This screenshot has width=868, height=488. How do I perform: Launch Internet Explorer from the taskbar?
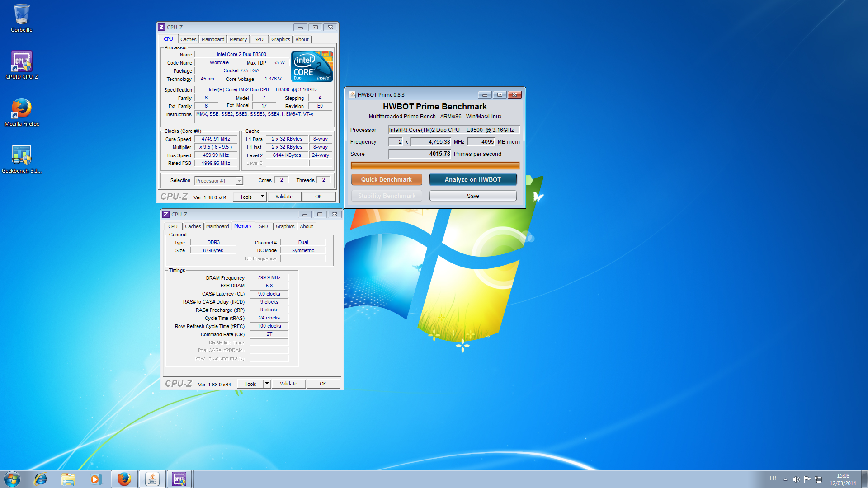(41, 479)
